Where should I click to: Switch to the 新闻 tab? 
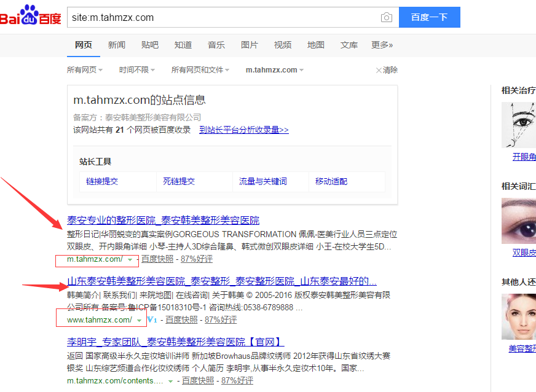click(x=117, y=45)
